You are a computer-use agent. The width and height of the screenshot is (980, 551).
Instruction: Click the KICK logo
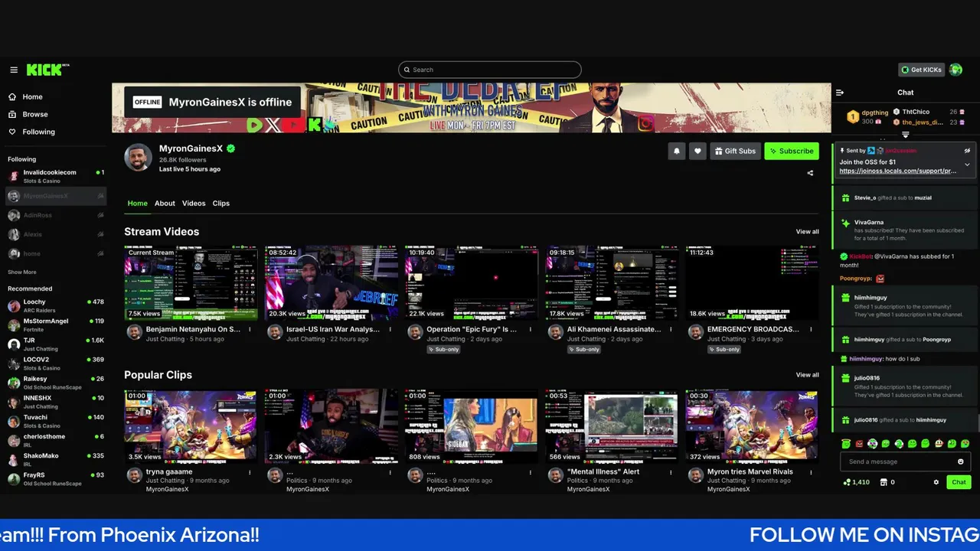tap(47, 70)
